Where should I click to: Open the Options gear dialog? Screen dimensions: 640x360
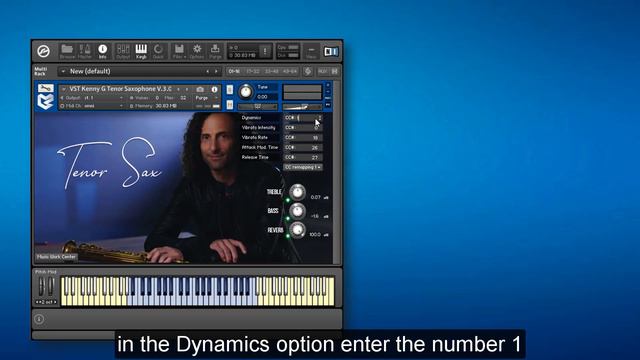click(x=197, y=51)
